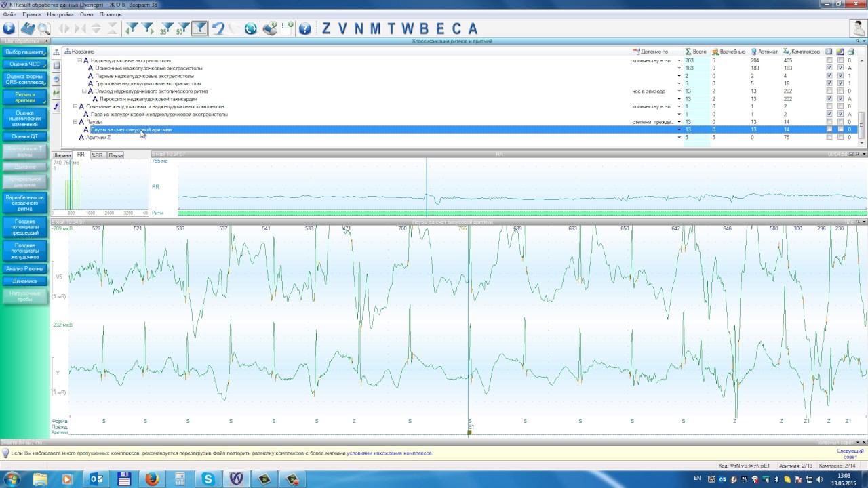This screenshot has width=868, height=488.
Task: Open Вариабельность сердечного ритма step
Action: [24, 203]
